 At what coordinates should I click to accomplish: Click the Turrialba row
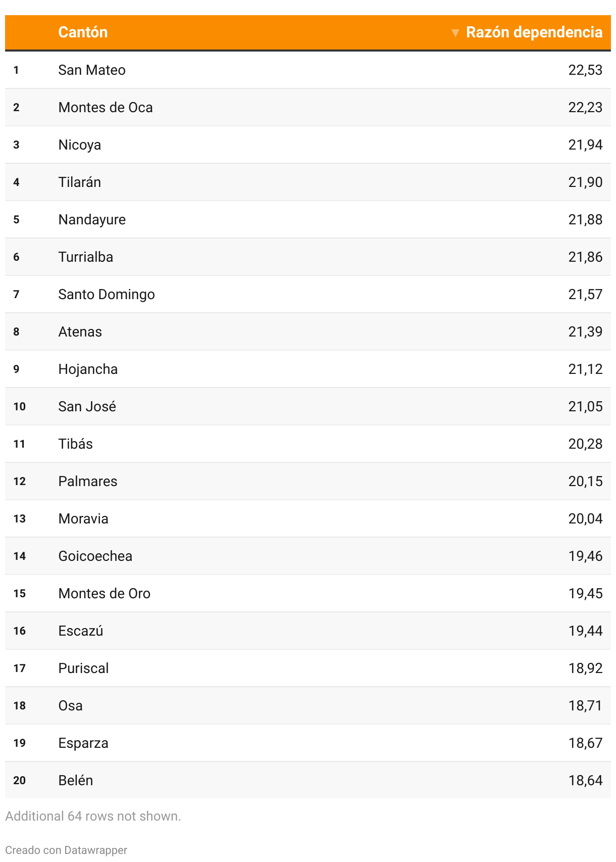[x=308, y=257]
